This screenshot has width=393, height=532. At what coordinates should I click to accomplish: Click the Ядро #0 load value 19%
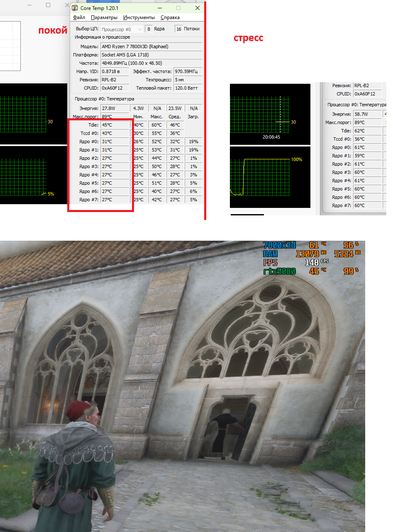click(x=193, y=142)
